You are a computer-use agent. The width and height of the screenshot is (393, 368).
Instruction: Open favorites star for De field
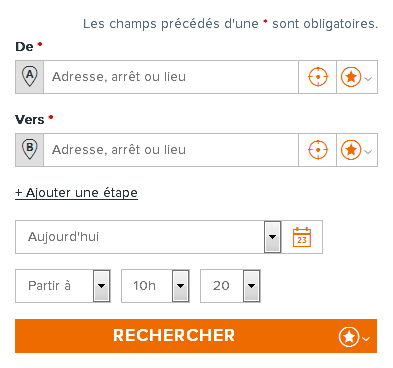[351, 77]
